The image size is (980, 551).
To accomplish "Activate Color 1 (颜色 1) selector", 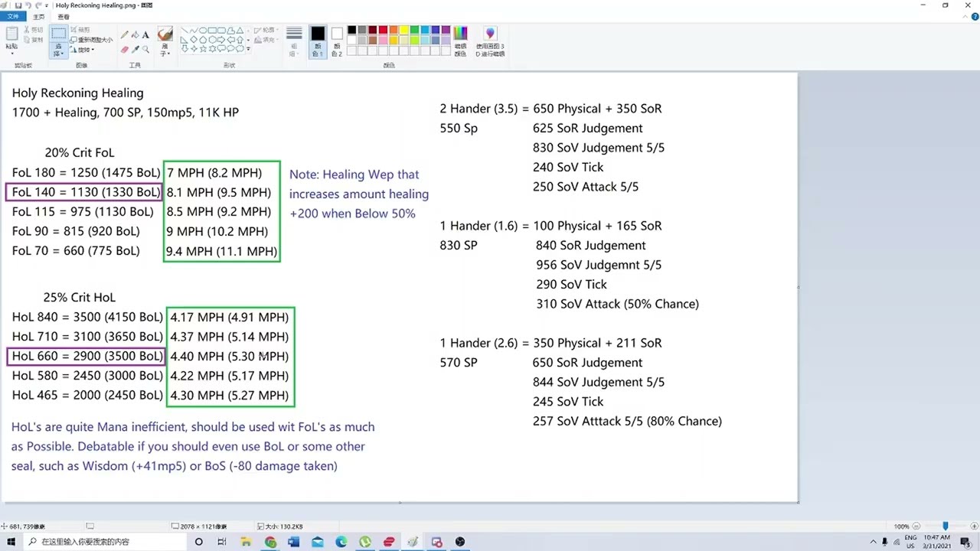I will tap(318, 41).
